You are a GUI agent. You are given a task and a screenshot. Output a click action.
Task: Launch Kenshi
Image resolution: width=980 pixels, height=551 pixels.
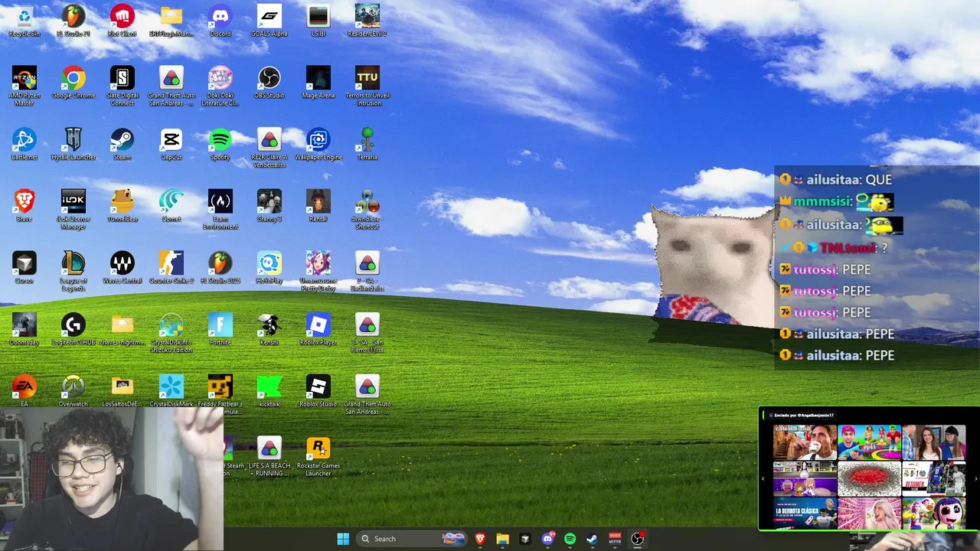click(269, 330)
